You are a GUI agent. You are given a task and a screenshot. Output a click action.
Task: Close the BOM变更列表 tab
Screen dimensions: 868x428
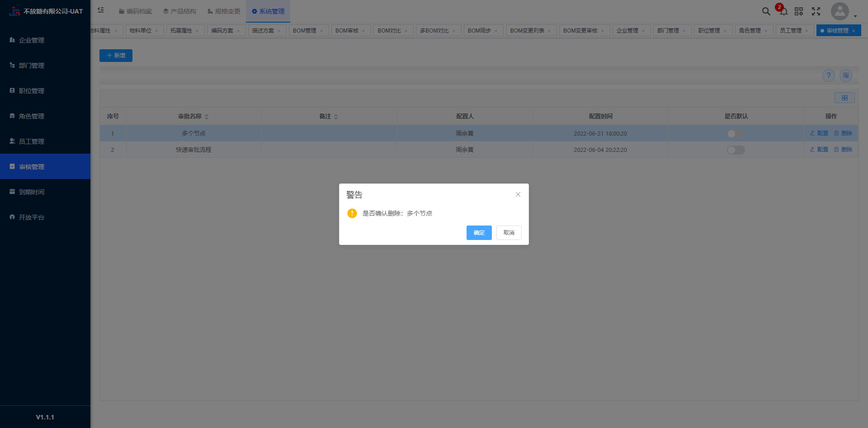549,31
